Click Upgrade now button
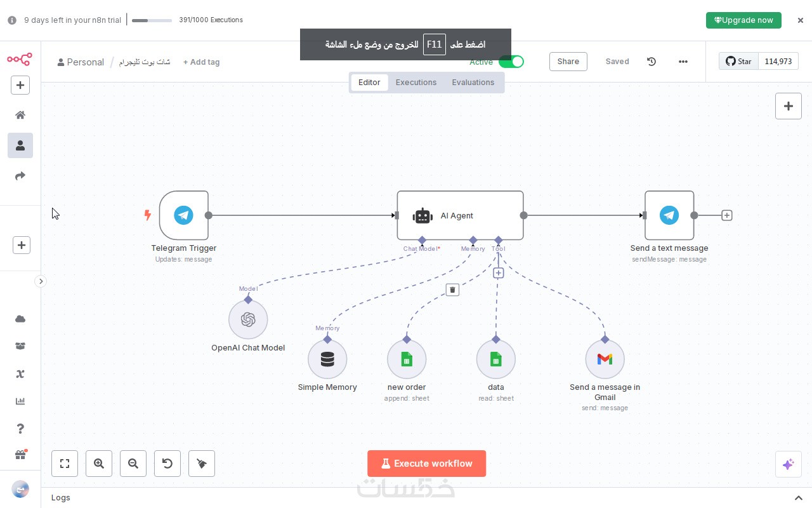The image size is (812, 508). pos(743,20)
